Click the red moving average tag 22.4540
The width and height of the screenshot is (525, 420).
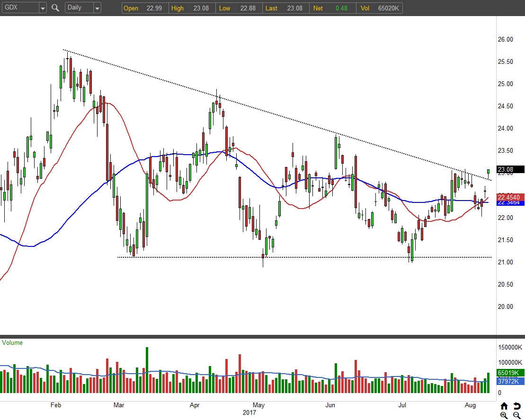pos(510,197)
